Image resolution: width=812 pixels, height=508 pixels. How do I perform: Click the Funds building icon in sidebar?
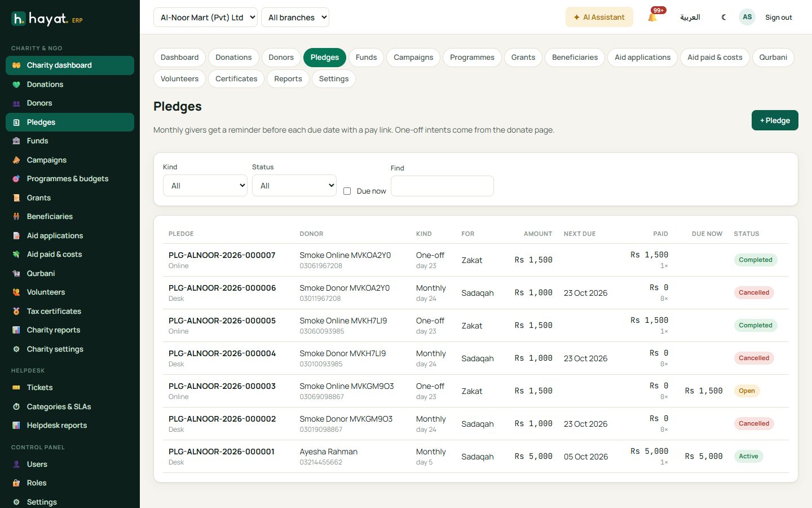point(16,141)
